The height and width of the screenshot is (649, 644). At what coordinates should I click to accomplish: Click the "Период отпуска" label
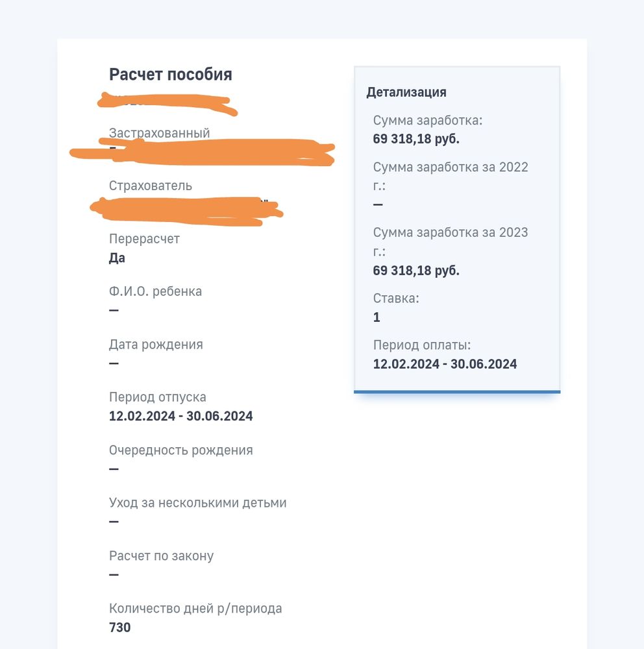coord(158,397)
